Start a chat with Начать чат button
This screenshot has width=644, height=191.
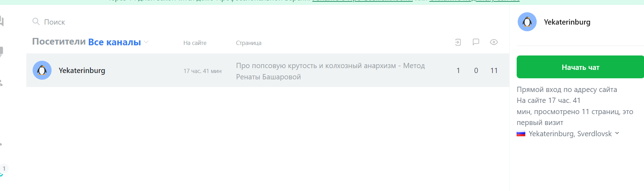point(580,67)
